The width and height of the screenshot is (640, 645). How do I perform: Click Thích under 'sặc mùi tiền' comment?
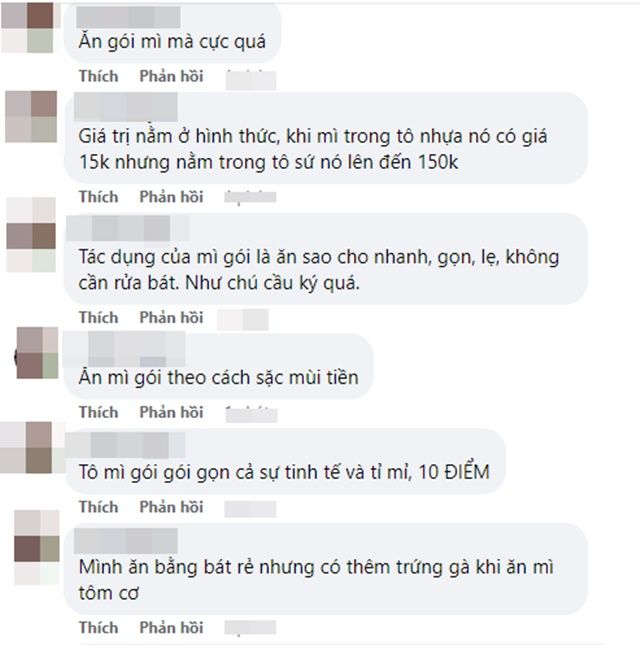pos(98,412)
